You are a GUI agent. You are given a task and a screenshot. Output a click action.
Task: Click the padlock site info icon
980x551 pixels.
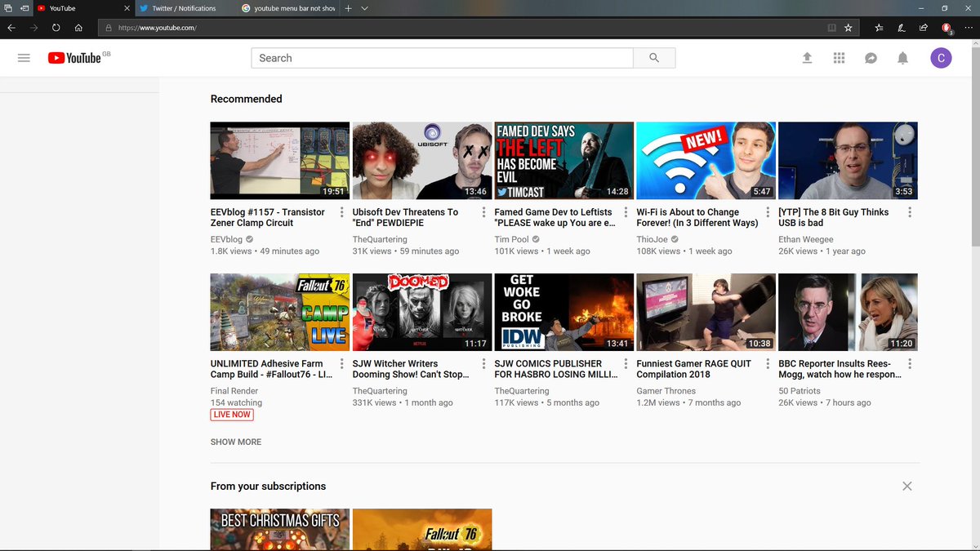tap(108, 27)
